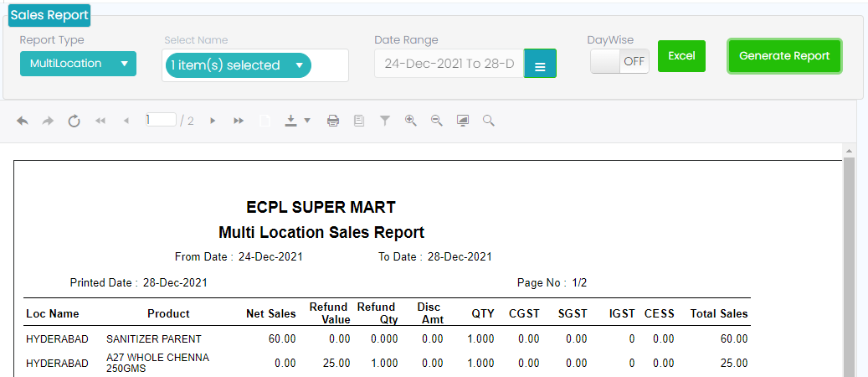Open the Report Type MultiLocation dropdown

click(x=78, y=64)
